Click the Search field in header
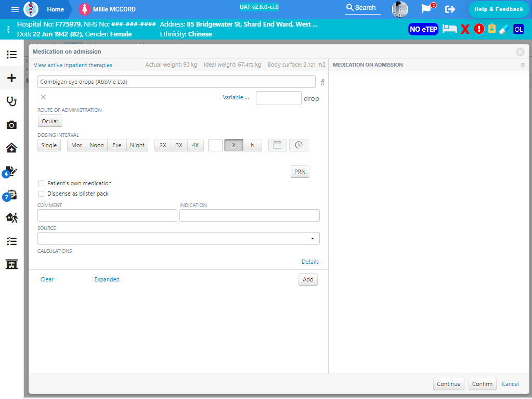The height and width of the screenshot is (399, 532). tap(362, 8)
